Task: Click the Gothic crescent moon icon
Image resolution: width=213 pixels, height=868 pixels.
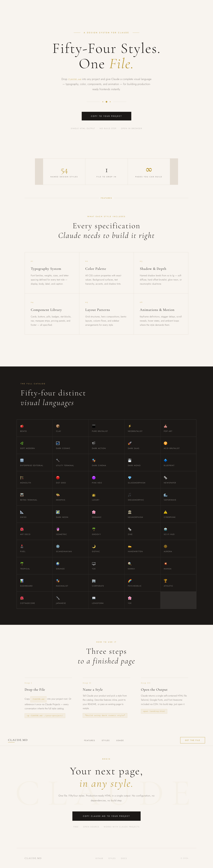Action: (x=94, y=546)
